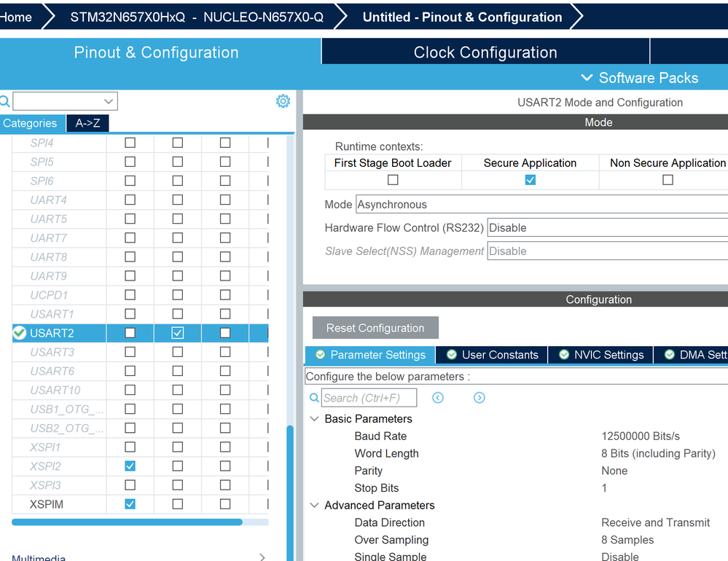Go to next parameter search result
Screen dimensions: 728x561
(x=480, y=398)
